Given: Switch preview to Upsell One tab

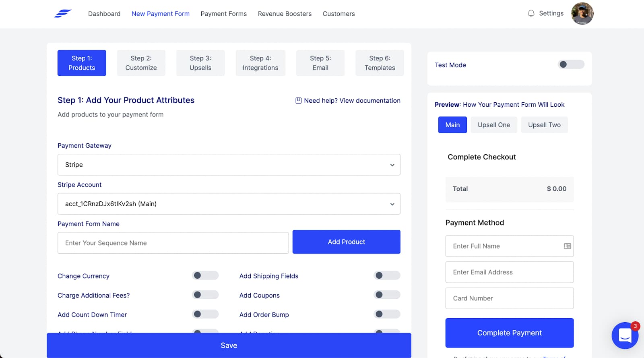Looking at the screenshot, I should pyautogui.click(x=493, y=125).
